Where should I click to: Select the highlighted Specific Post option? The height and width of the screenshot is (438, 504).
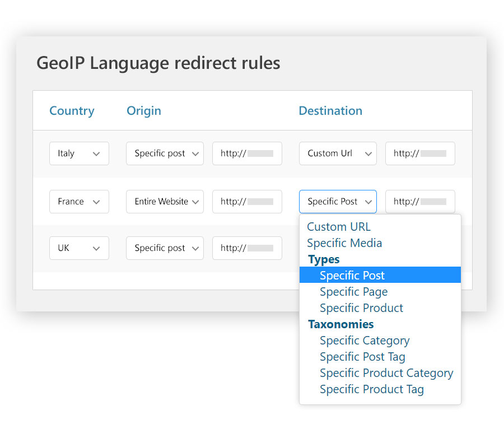(x=352, y=275)
